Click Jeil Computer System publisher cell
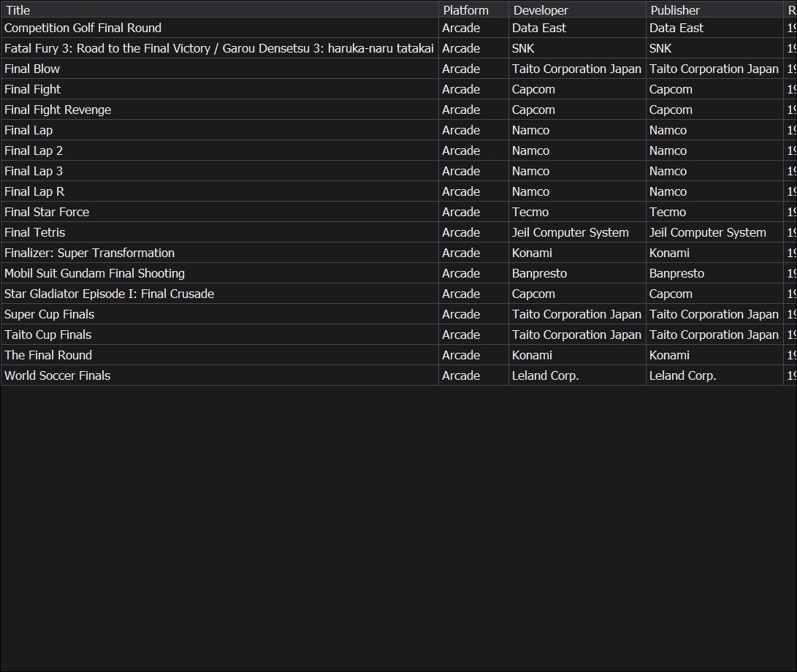 point(714,232)
